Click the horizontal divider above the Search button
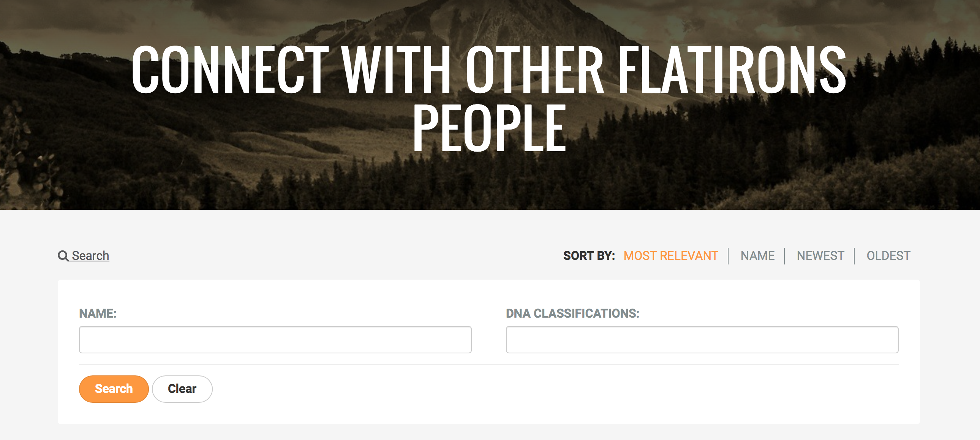The image size is (980, 440). (488, 364)
